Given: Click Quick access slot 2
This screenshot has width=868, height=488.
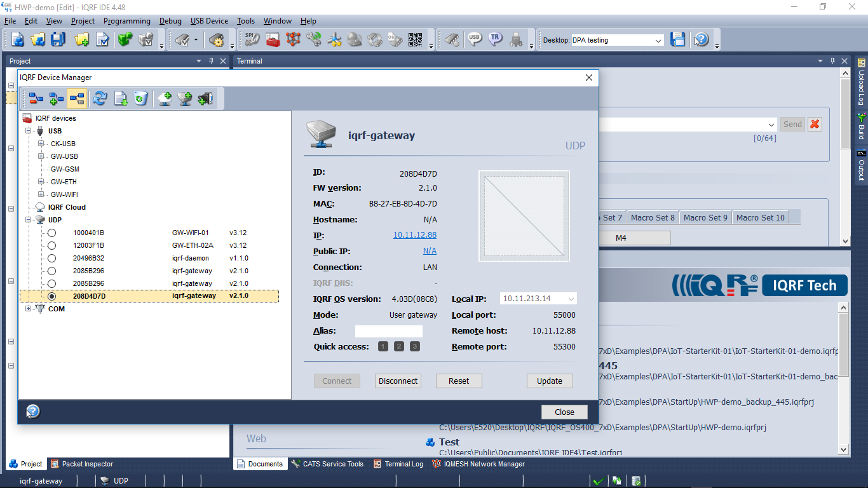Looking at the screenshot, I should click(399, 346).
